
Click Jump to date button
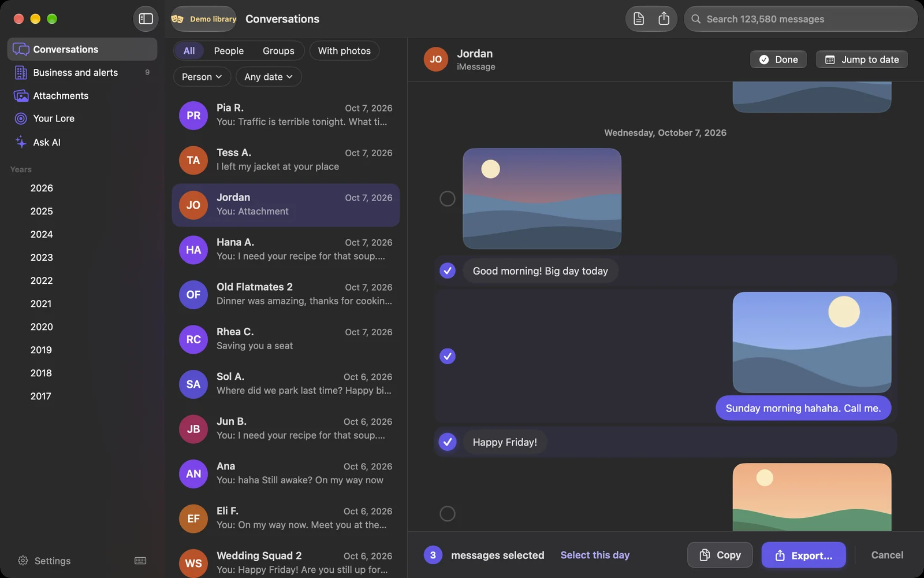click(x=862, y=60)
